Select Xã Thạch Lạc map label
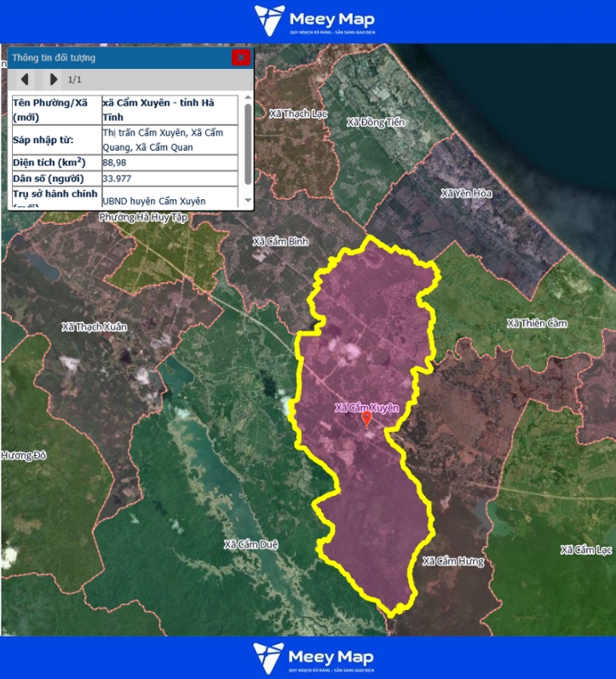Screen dimensions: 616x679 297,113
